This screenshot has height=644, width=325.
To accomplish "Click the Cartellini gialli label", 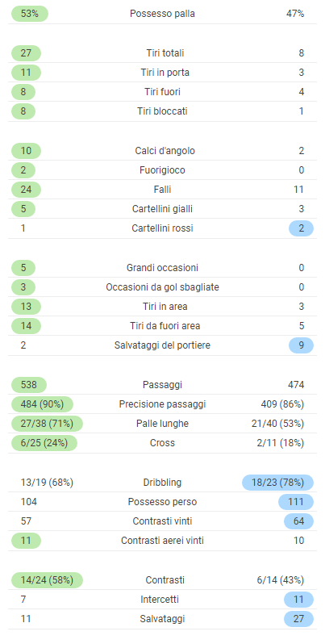I will pos(163,209).
